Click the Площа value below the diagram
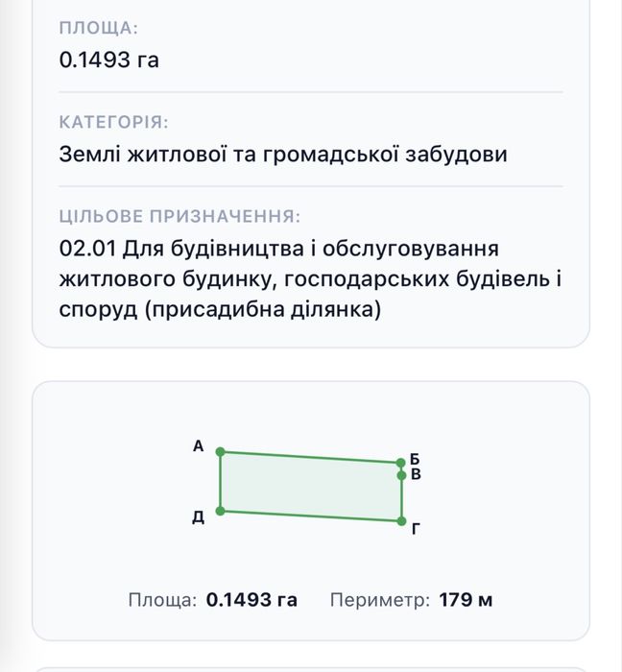Screen dimensions: 622x672 [x=251, y=600]
